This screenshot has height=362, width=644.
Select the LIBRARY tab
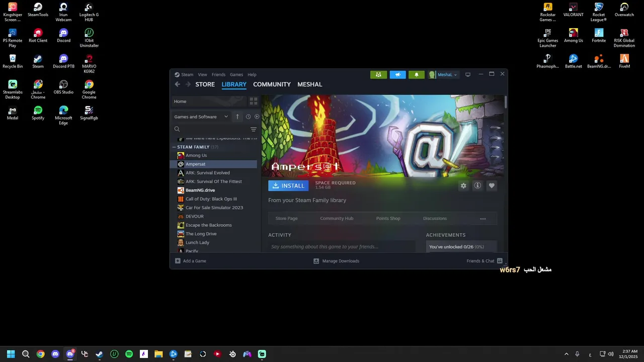[x=234, y=84]
